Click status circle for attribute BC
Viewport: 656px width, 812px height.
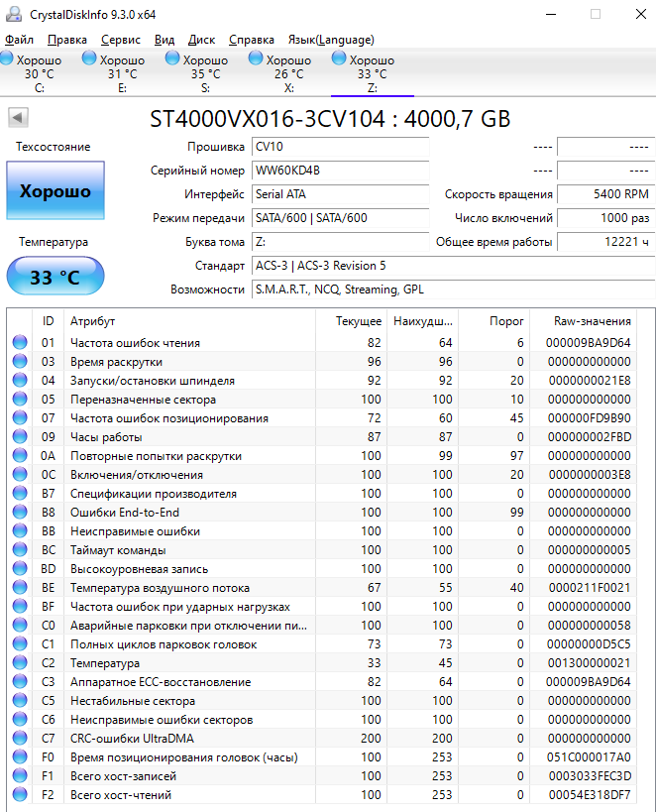pyautogui.click(x=20, y=549)
